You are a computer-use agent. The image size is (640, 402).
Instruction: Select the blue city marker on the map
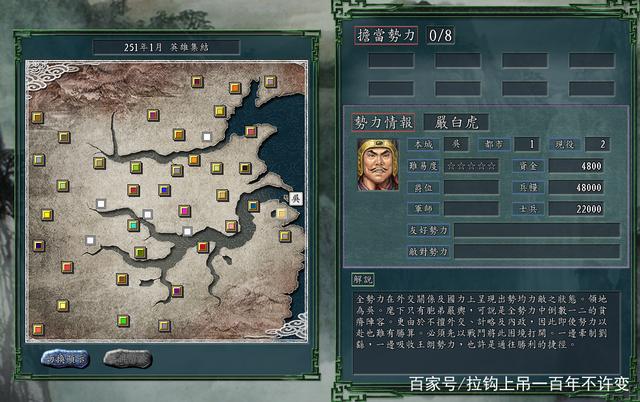point(164,190)
